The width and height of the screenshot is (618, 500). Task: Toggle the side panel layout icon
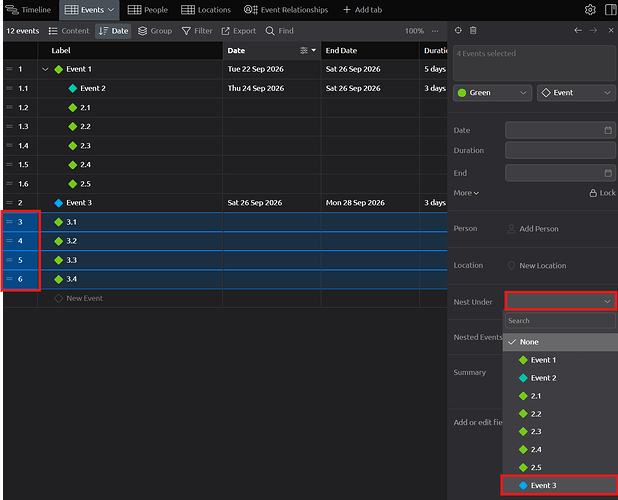[x=611, y=10]
